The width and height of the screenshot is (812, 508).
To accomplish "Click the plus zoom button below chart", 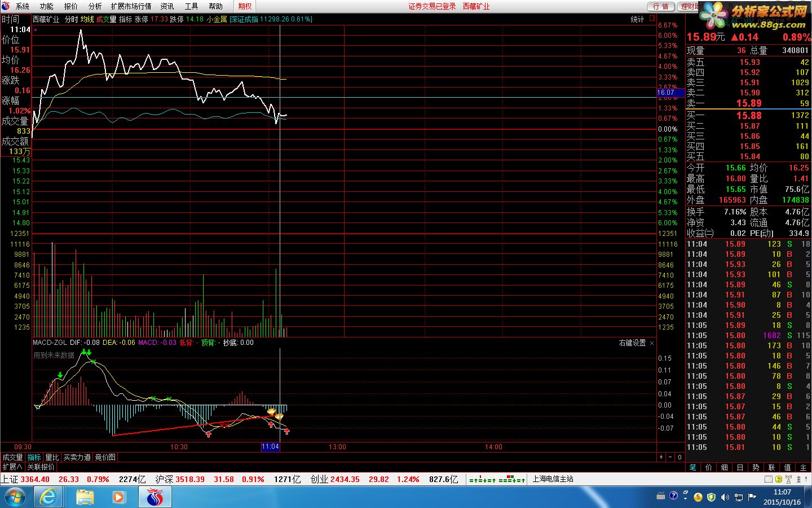I will coord(661,457).
